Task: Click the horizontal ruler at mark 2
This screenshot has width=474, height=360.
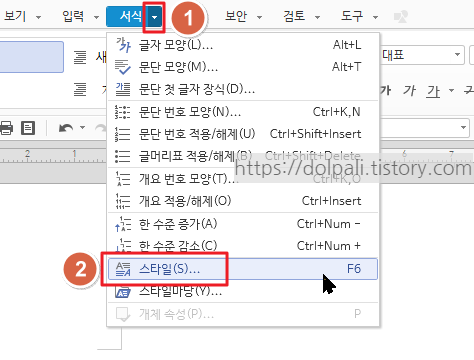Action: pos(27,154)
